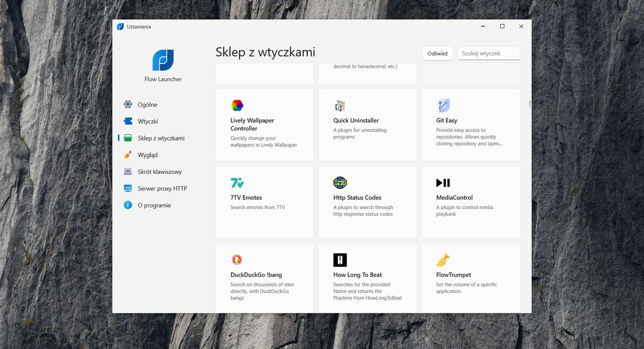Open Serwer proxy HTTP settings

click(x=163, y=188)
